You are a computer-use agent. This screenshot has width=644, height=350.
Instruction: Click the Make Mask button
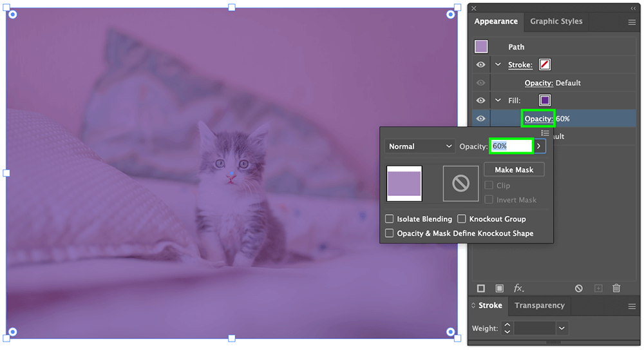[514, 170]
